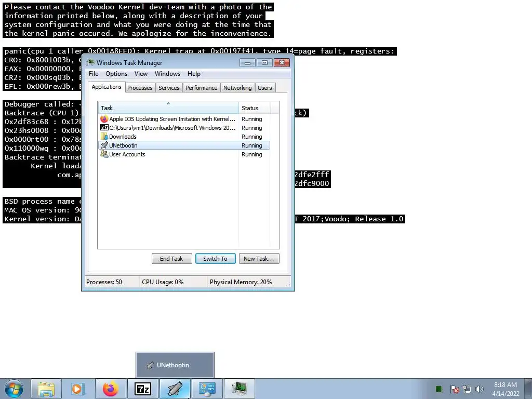Open the Windows menu
Viewport: 532px width, 399px height.
pyautogui.click(x=168, y=74)
